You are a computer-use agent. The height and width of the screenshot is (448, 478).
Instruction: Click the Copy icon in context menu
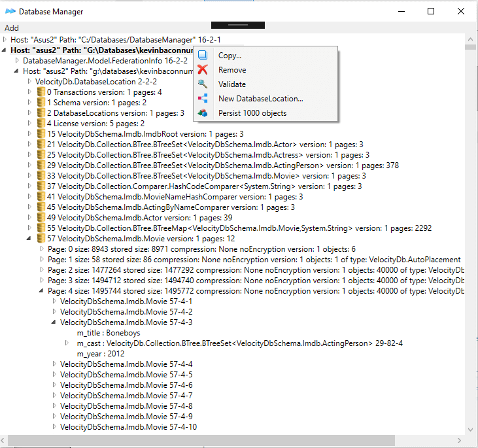tap(203, 56)
